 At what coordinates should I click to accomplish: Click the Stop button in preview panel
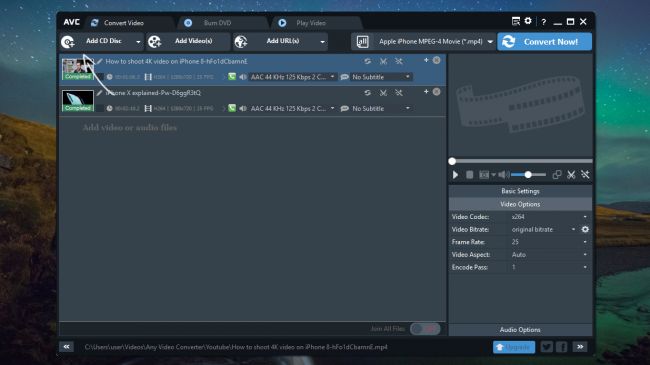pyautogui.click(x=469, y=175)
